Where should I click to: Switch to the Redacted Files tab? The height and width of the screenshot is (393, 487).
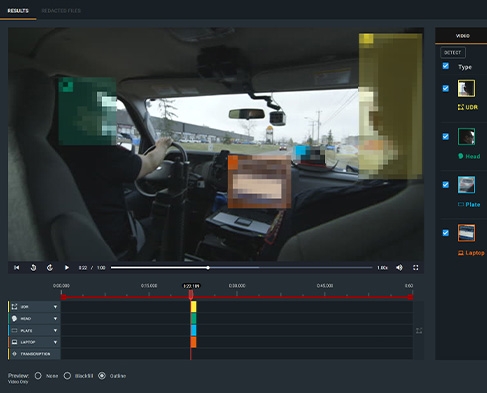click(61, 11)
